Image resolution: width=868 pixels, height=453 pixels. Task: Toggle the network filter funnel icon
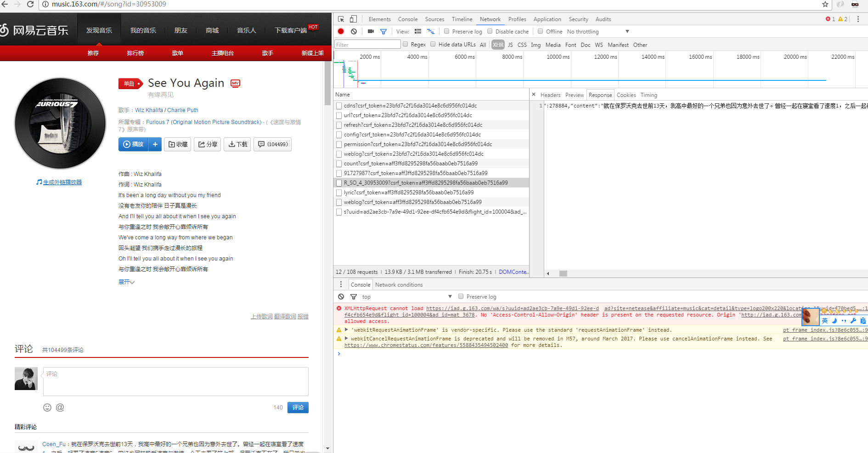[x=383, y=31]
